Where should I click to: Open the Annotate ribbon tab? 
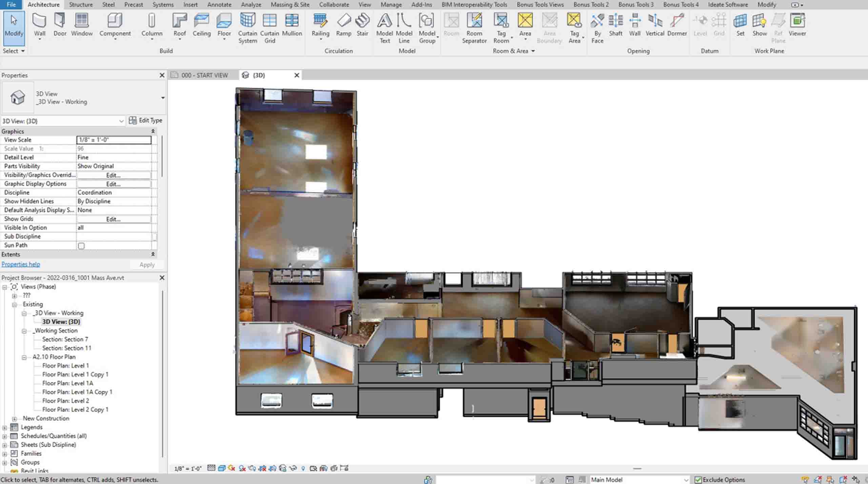click(x=219, y=5)
